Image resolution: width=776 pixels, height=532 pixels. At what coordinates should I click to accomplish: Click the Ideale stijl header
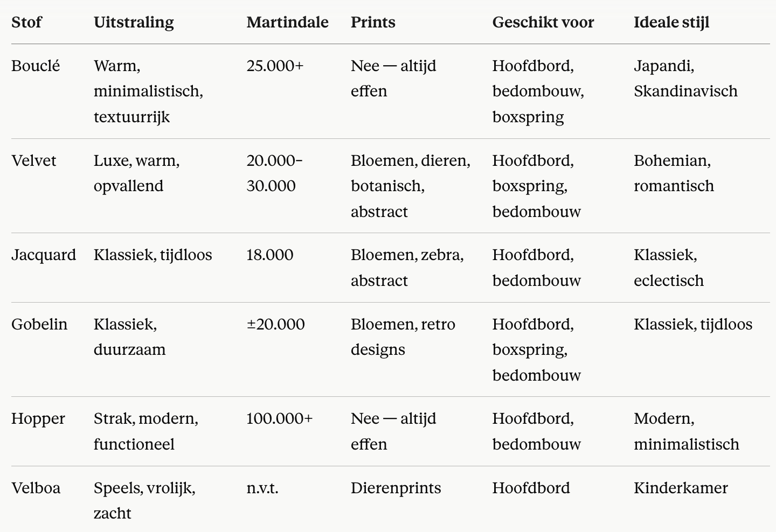click(671, 22)
